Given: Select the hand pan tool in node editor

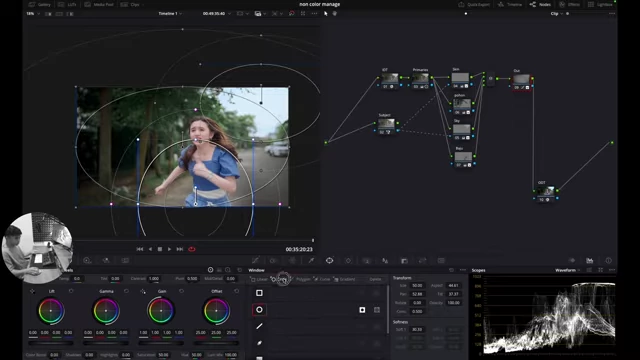Looking at the screenshot, I should [335, 13].
